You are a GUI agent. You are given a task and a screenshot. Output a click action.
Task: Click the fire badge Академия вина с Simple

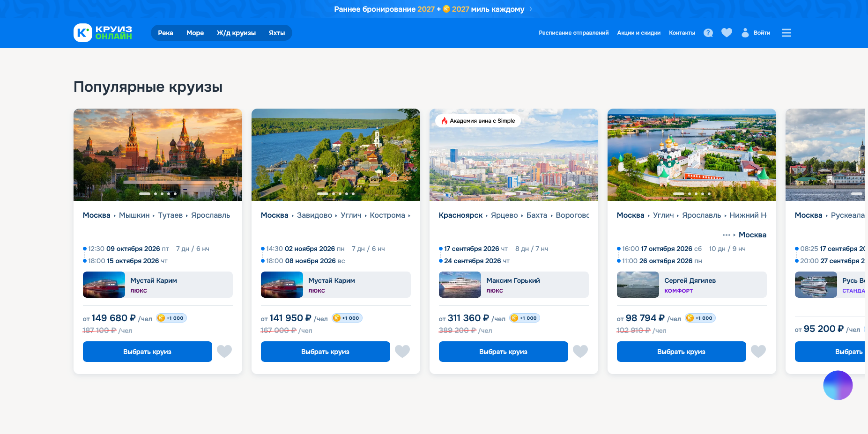coord(478,121)
